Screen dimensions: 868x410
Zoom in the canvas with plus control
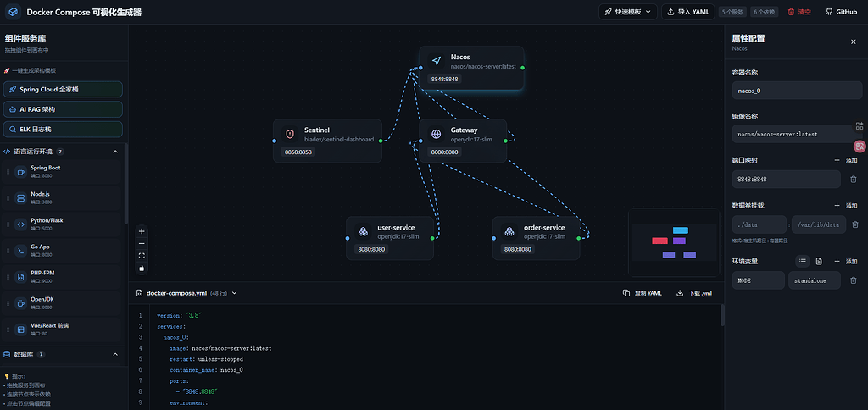click(142, 231)
